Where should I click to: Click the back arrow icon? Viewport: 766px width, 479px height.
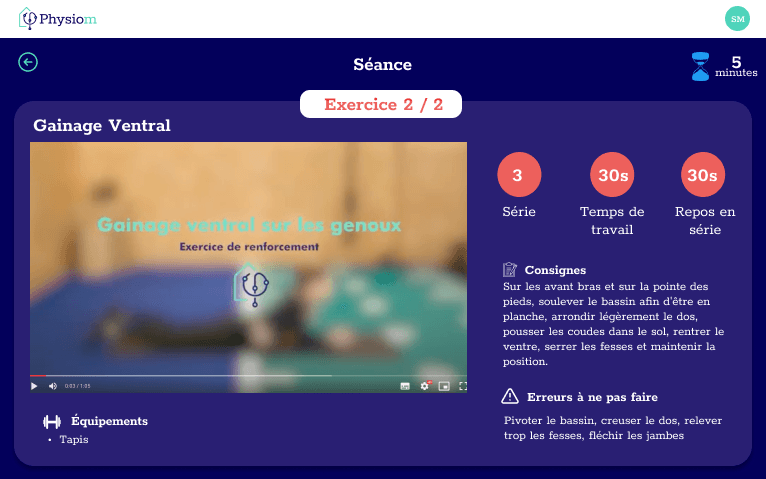[28, 62]
